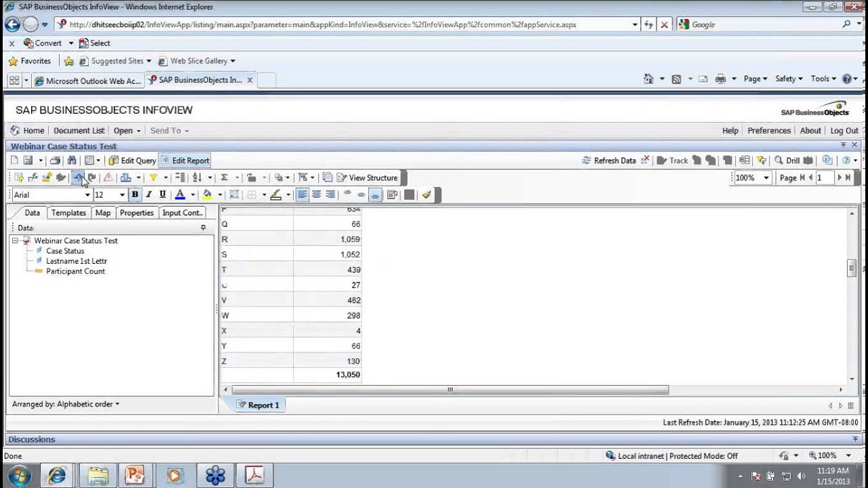Viewport: 868px width, 488px height.
Task: Open the Arranged by Alphabetic order dropdown
Action: 66,404
